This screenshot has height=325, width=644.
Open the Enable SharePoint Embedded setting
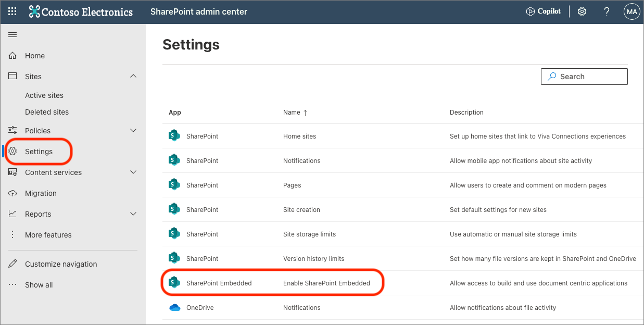coord(326,283)
